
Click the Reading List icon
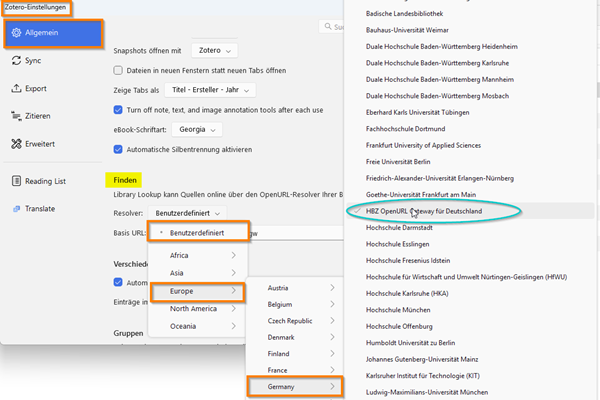click(16, 181)
